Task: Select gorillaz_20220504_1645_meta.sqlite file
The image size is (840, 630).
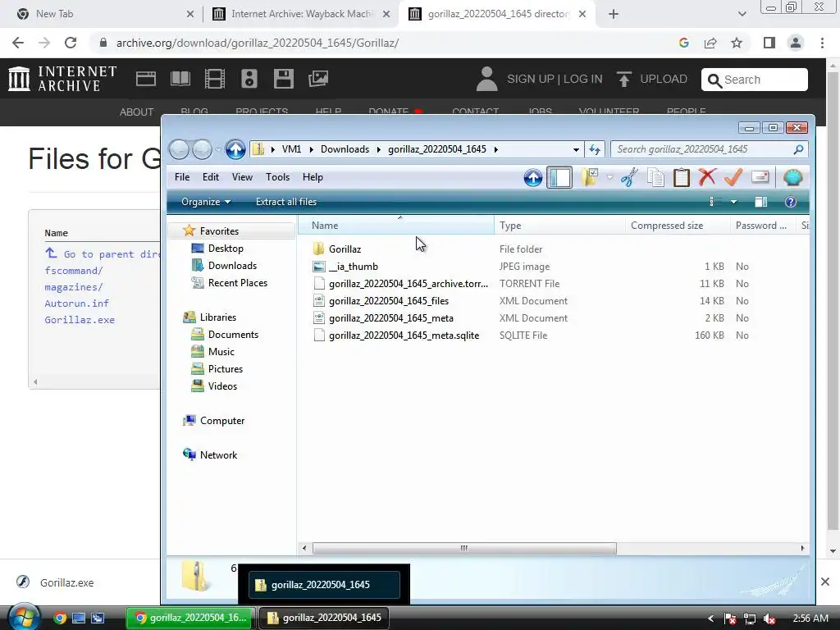Action: [x=404, y=336]
